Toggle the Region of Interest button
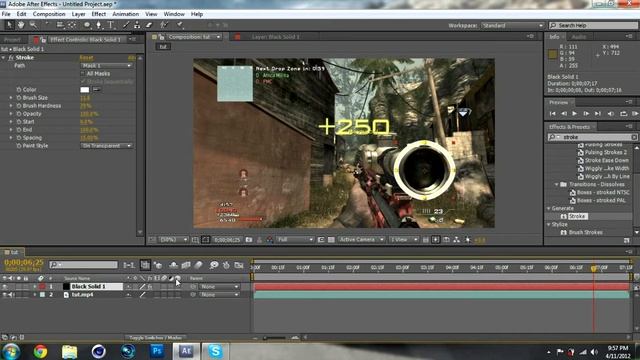The width and height of the screenshot is (640, 360). pyautogui.click(x=321, y=240)
